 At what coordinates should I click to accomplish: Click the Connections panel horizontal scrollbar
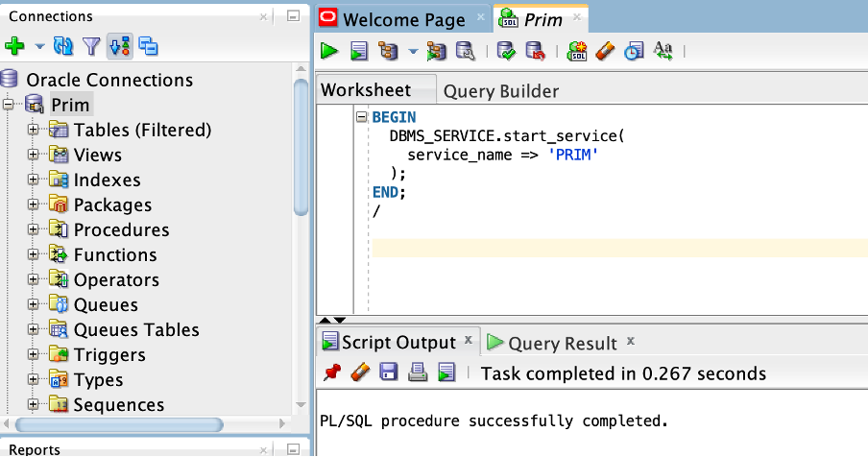pyautogui.click(x=119, y=424)
